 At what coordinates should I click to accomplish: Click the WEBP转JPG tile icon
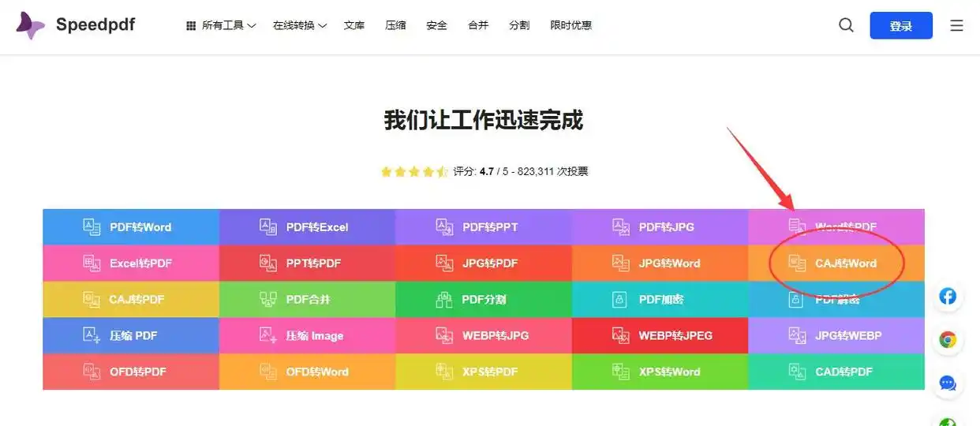point(444,335)
